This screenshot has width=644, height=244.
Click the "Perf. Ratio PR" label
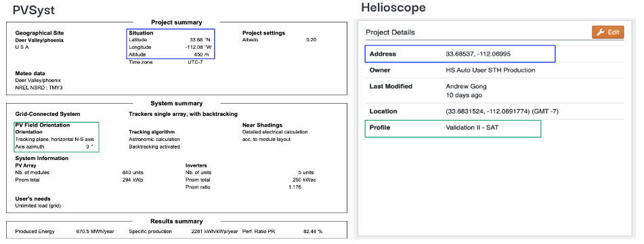[259, 232]
